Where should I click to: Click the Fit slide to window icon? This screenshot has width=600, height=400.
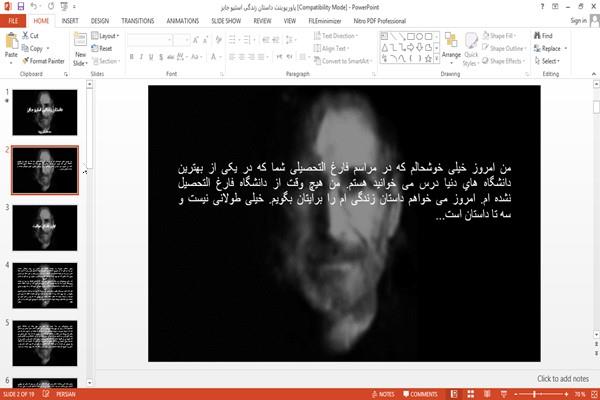594,394
